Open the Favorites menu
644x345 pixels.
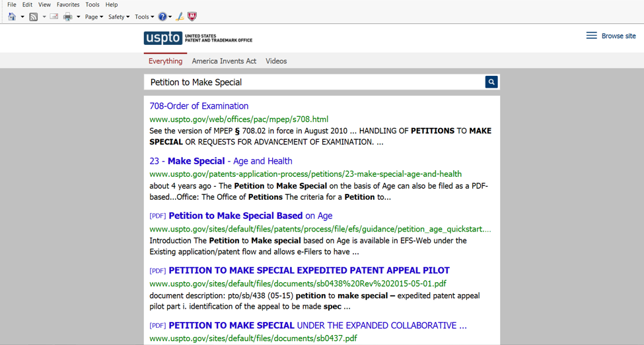(x=68, y=5)
